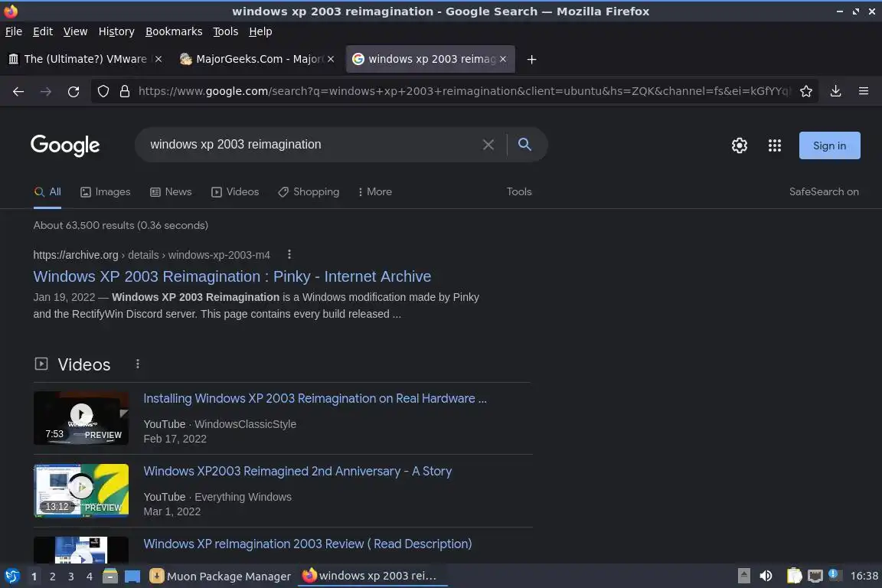Open the Firefox downloads panel
Viewport: 882px width, 588px height.
point(836,91)
